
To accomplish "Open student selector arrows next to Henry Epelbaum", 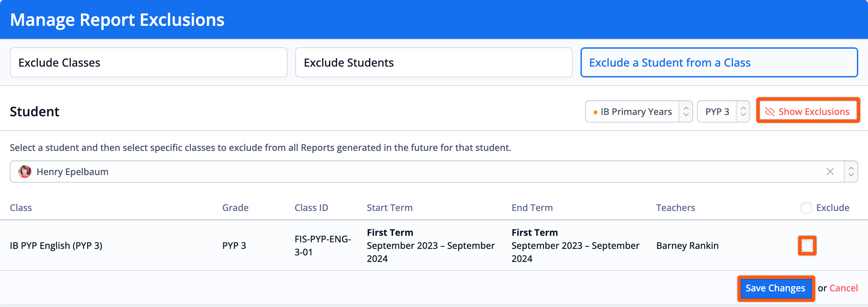I will click(851, 172).
